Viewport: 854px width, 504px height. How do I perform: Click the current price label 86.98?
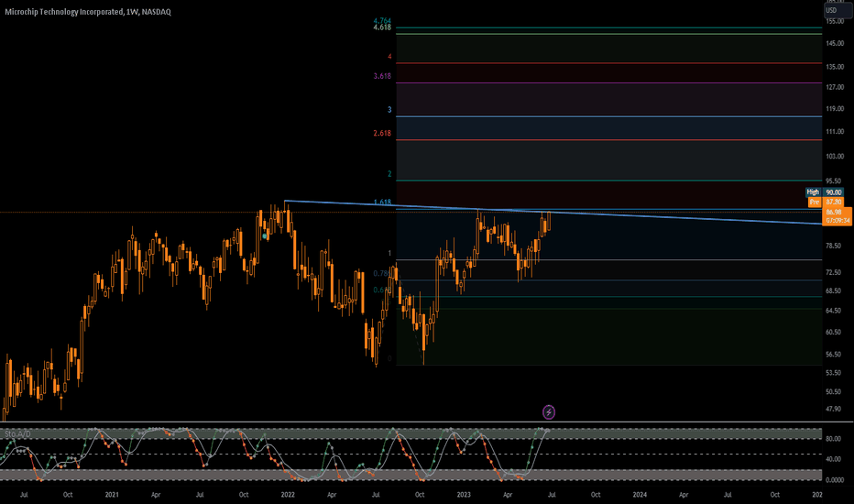(833, 212)
